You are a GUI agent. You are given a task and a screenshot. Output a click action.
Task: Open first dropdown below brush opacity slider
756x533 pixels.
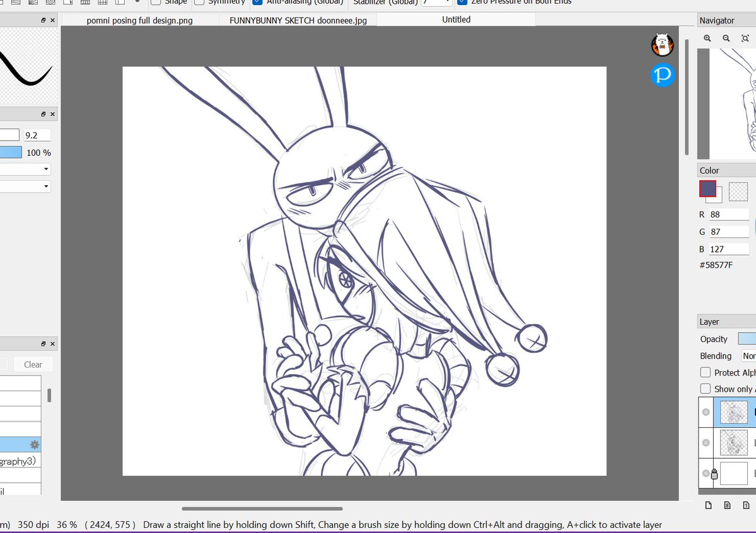[25, 169]
